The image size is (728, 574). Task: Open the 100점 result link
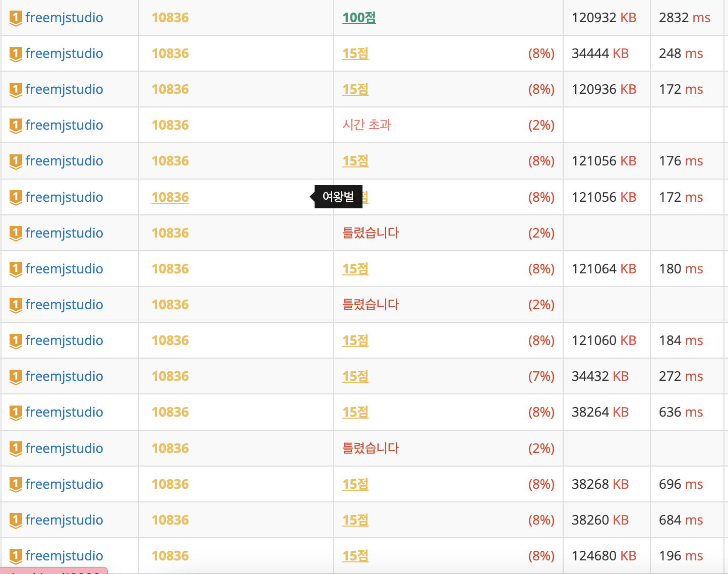point(359,18)
